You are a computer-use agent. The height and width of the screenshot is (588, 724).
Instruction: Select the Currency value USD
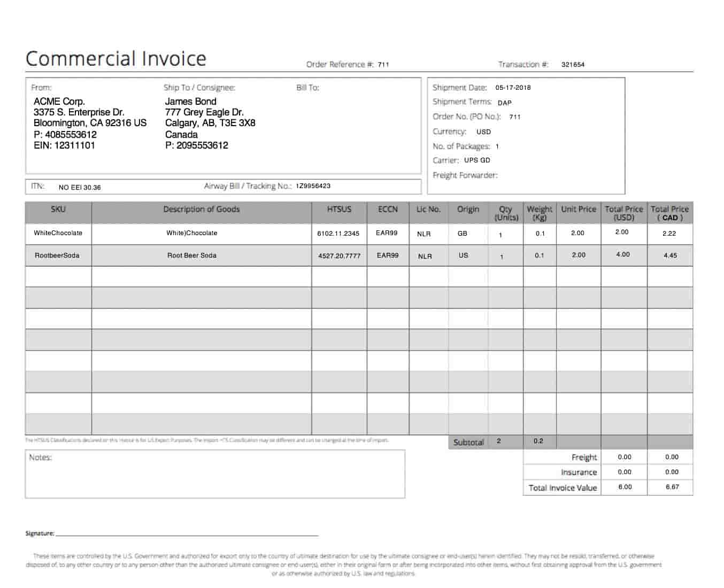(483, 132)
